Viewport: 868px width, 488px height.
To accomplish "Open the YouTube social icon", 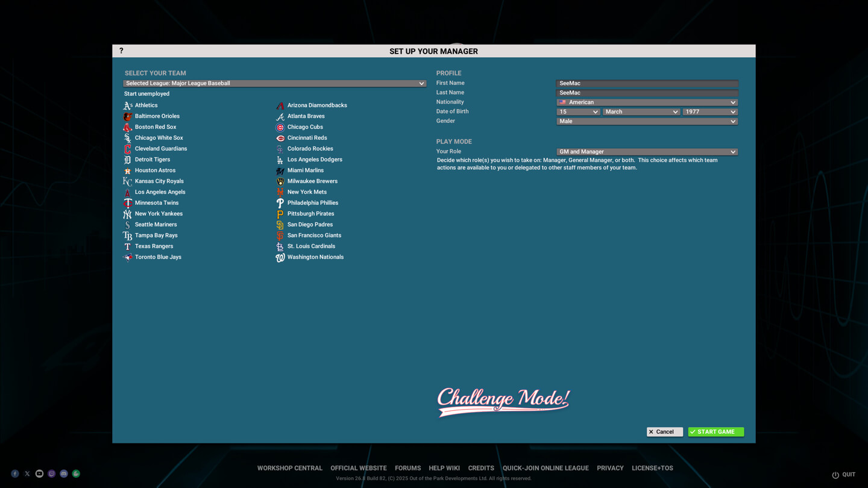I will coord(39,474).
